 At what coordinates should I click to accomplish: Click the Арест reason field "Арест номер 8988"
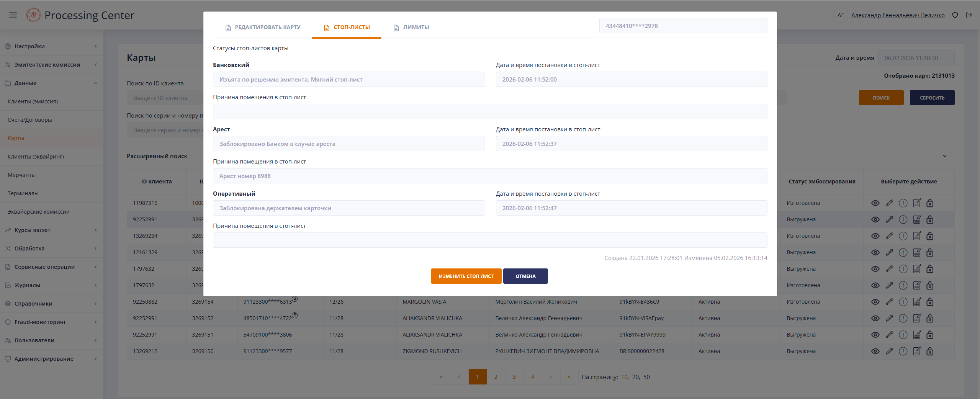click(x=490, y=176)
